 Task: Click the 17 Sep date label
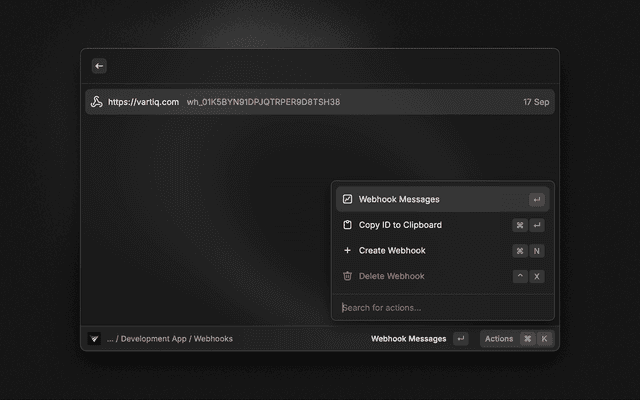point(536,102)
